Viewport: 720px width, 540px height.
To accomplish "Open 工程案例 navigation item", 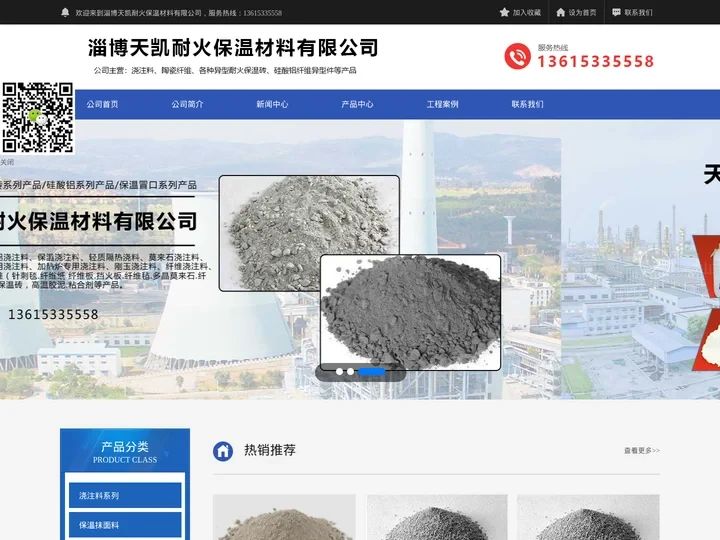I will 442,104.
